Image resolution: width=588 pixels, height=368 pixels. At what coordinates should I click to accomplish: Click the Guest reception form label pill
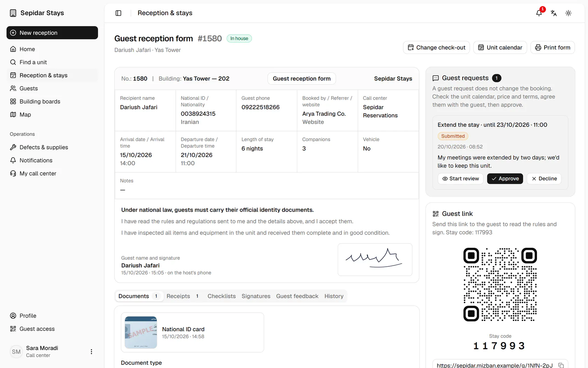tap(302, 79)
